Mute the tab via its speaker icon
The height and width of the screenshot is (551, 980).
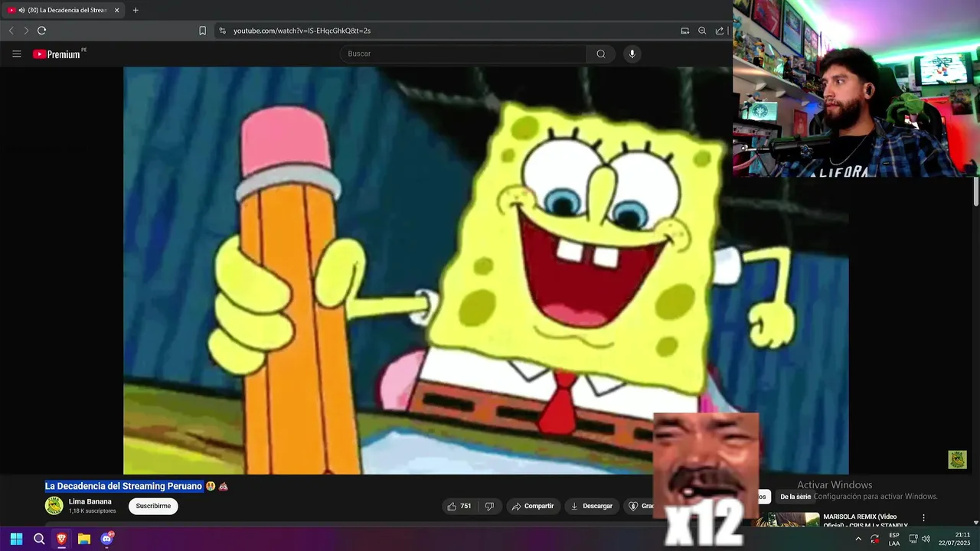click(x=21, y=10)
